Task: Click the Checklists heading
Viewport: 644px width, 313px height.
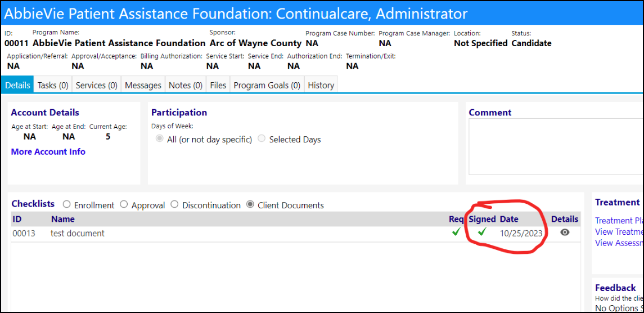Action: pyautogui.click(x=33, y=204)
